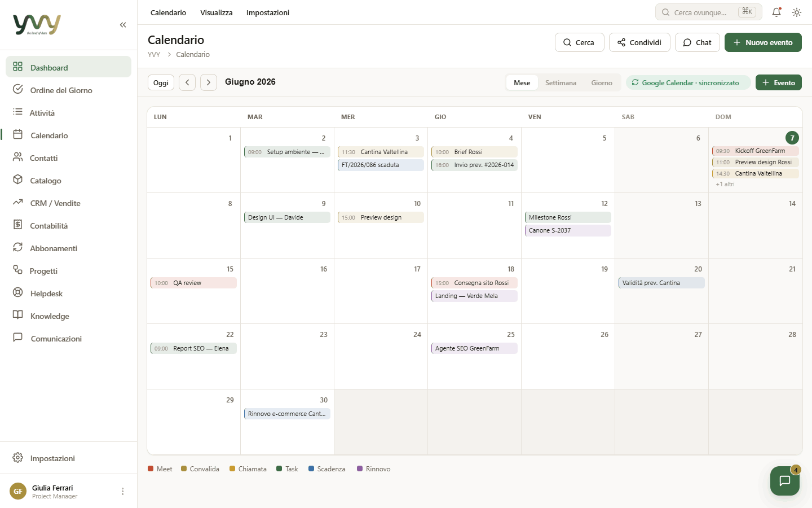Click the Google Calendar sync status badge
Screen dimensions: 812x508
pos(689,82)
